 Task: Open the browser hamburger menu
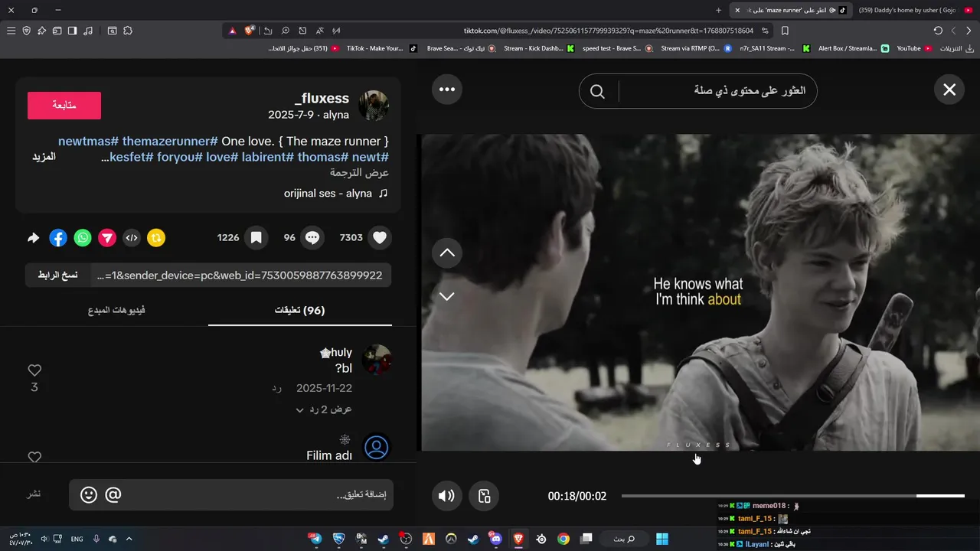pyautogui.click(x=11, y=31)
